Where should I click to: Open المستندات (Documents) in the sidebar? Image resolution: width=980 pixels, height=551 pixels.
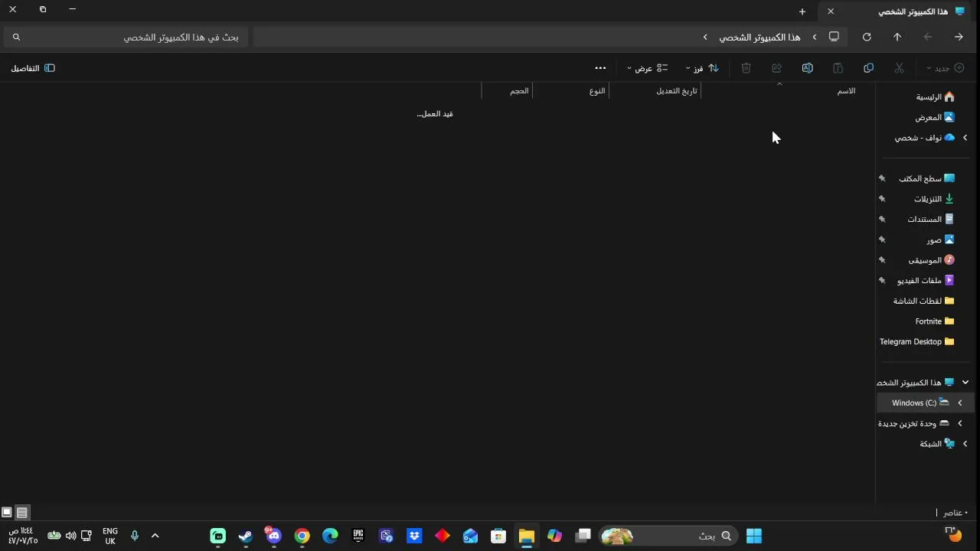(931, 219)
